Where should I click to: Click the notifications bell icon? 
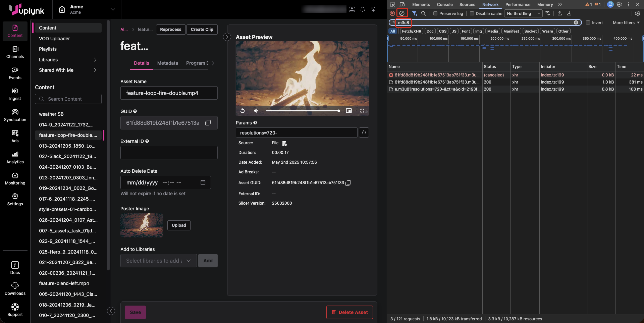pyautogui.click(x=362, y=10)
